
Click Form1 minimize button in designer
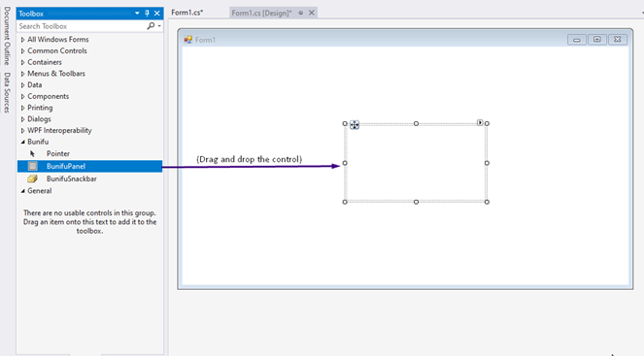pyautogui.click(x=577, y=40)
